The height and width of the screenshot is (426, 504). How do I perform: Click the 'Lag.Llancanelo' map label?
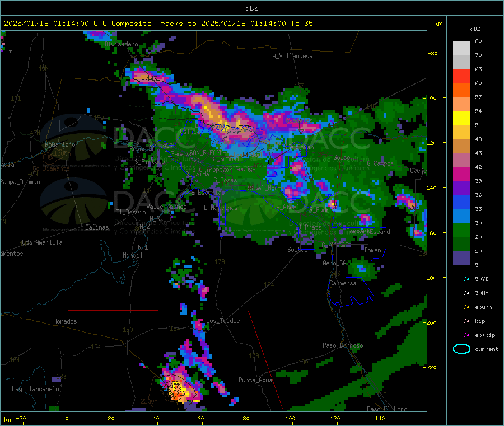click(35, 389)
